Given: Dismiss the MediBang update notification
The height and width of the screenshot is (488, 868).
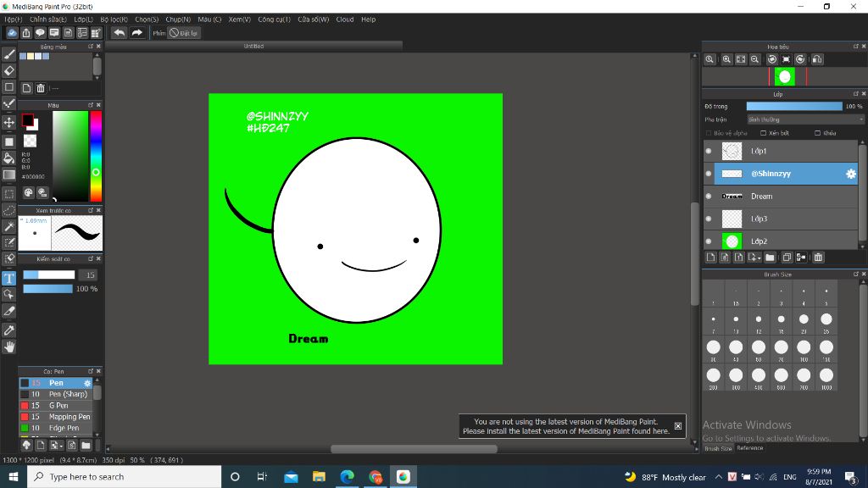Looking at the screenshot, I should pos(678,426).
